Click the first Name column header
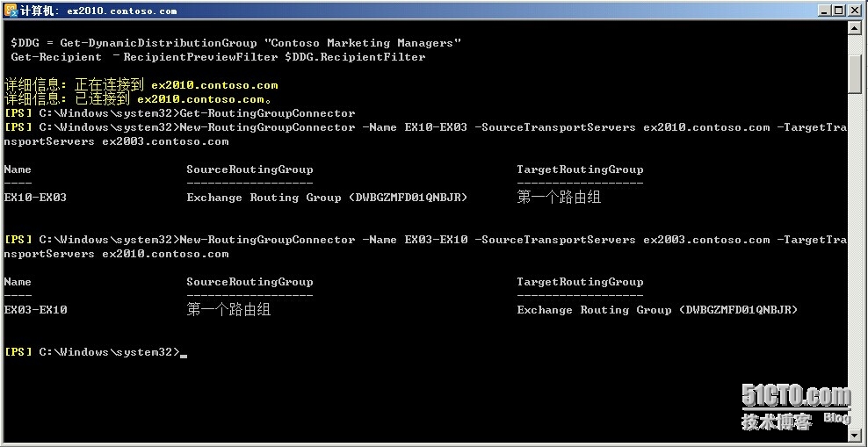868x447 pixels. pos(18,169)
